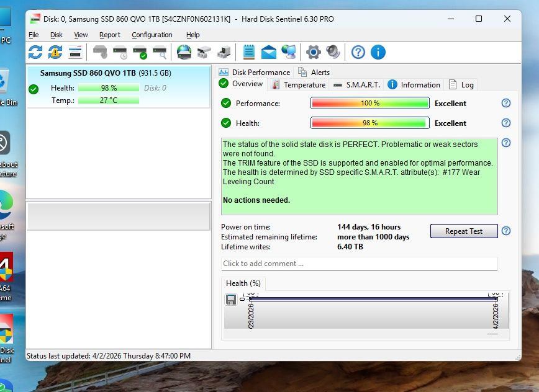This screenshot has width=539, height=392.
Task: Close the Hard Disk Sentinel window
Action: pyautogui.click(x=507, y=19)
